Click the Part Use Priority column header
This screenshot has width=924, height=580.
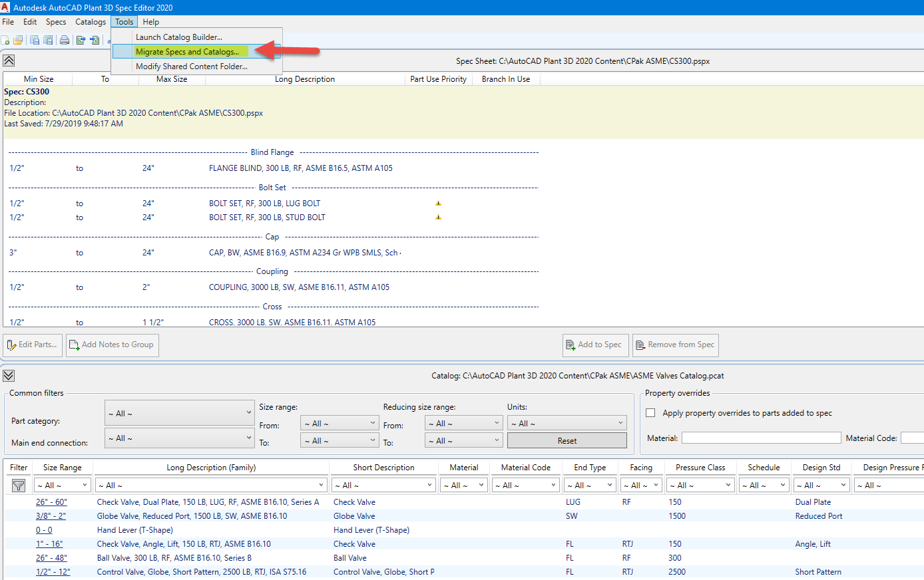tap(438, 79)
